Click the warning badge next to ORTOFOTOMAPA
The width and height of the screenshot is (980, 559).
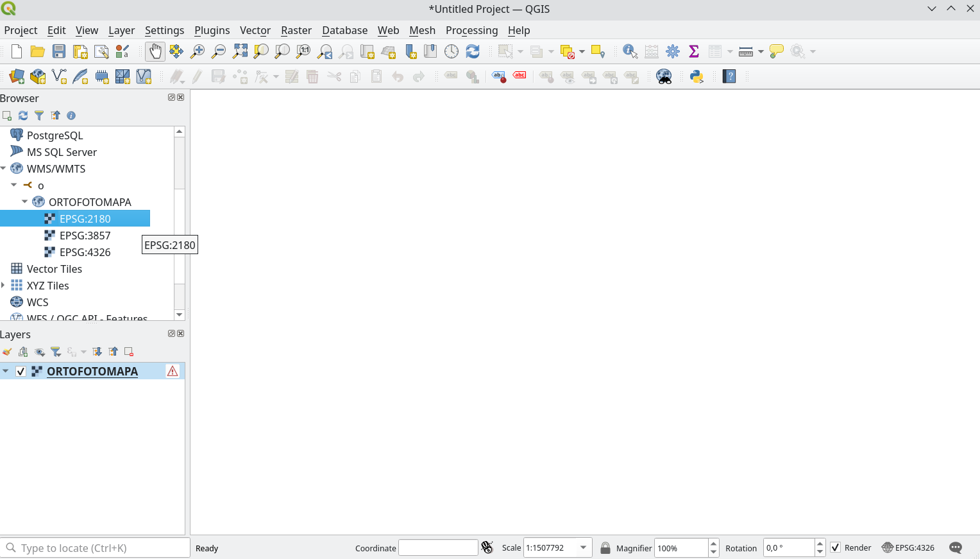(x=172, y=371)
